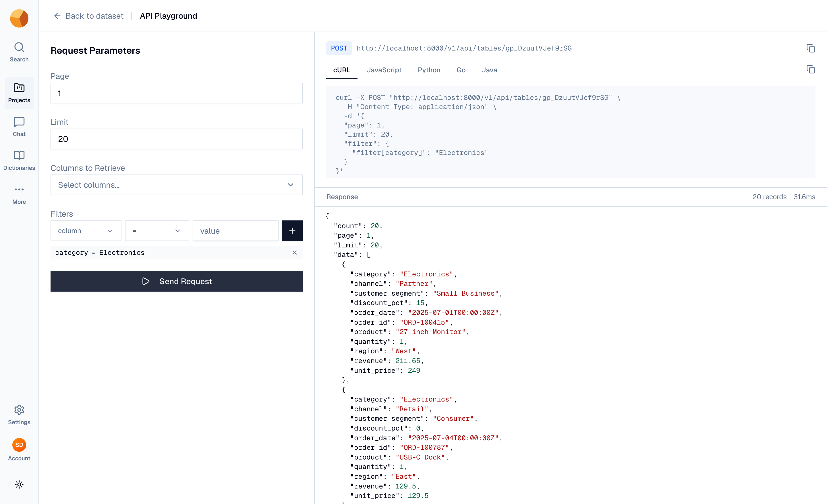This screenshot has width=827, height=504.
Task: Go back via Back to dataset link
Action: [94, 16]
